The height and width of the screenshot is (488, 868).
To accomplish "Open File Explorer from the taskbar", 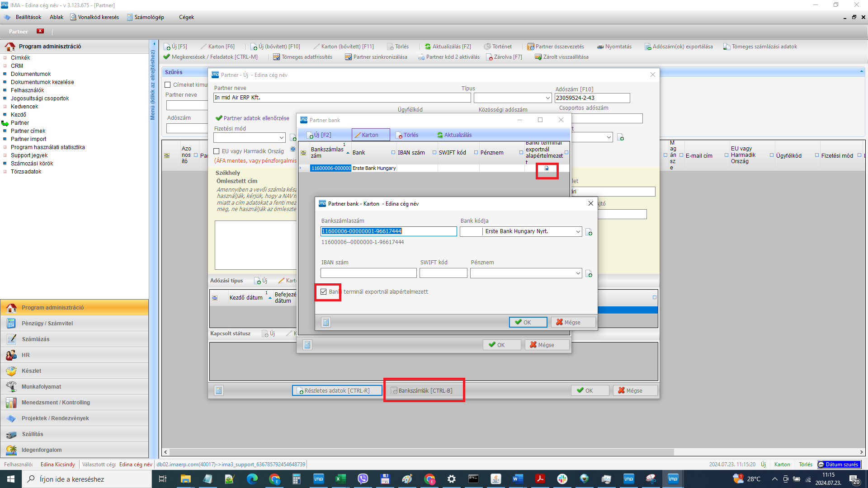I will tap(185, 479).
